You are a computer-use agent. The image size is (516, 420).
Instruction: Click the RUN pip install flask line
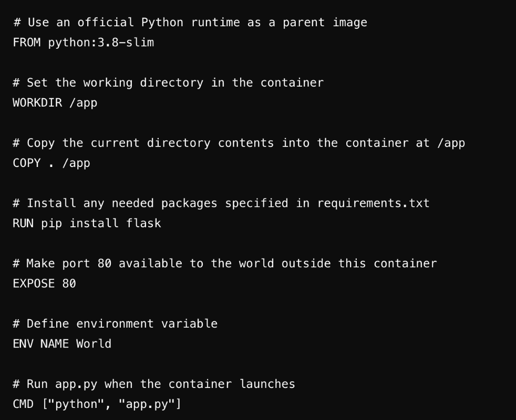87,223
